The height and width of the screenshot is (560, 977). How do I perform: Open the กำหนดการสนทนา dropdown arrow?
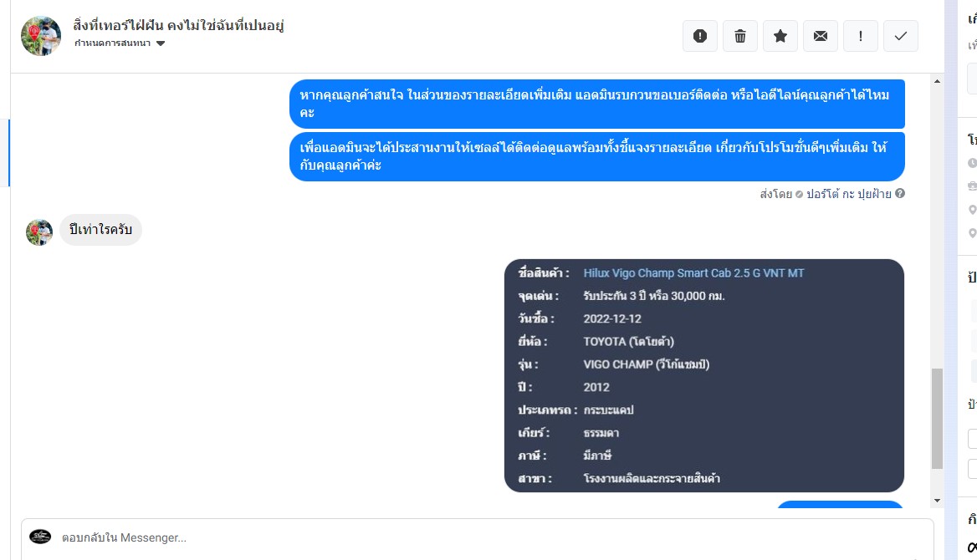point(161,43)
